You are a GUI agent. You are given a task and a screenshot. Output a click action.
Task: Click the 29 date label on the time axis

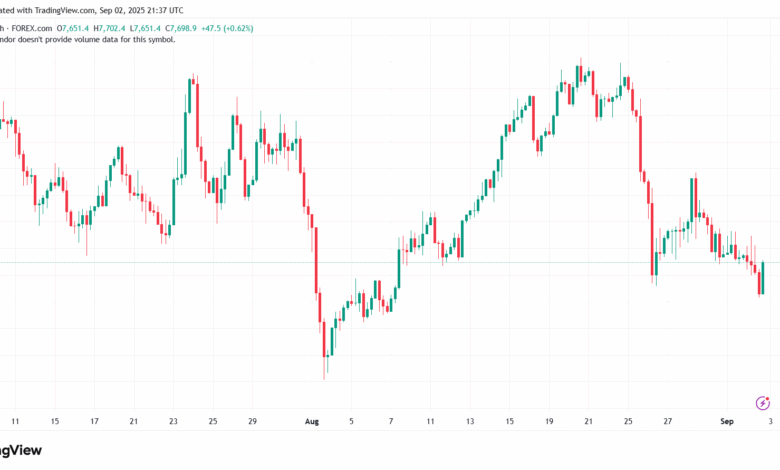pyautogui.click(x=253, y=422)
